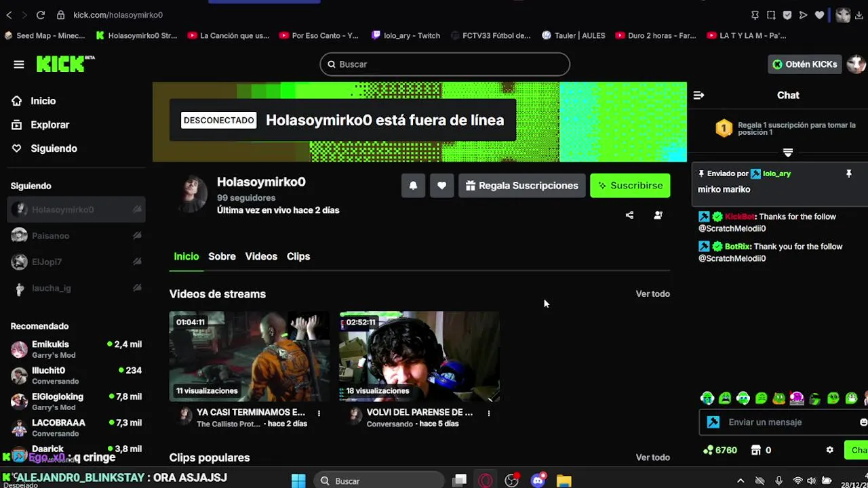The height and width of the screenshot is (488, 868).
Task: Open recommended channel Illuchit0
Action: tap(77, 375)
